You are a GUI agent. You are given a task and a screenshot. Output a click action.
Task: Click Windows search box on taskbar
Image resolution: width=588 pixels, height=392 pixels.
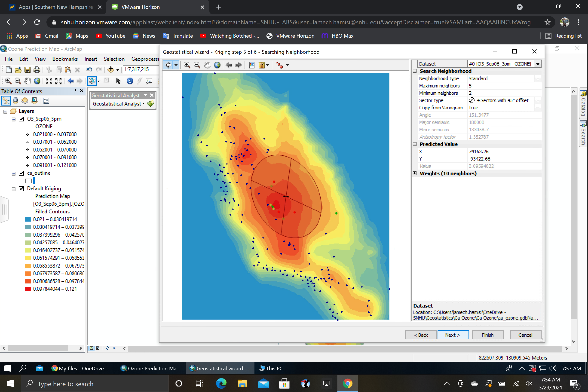click(x=95, y=383)
